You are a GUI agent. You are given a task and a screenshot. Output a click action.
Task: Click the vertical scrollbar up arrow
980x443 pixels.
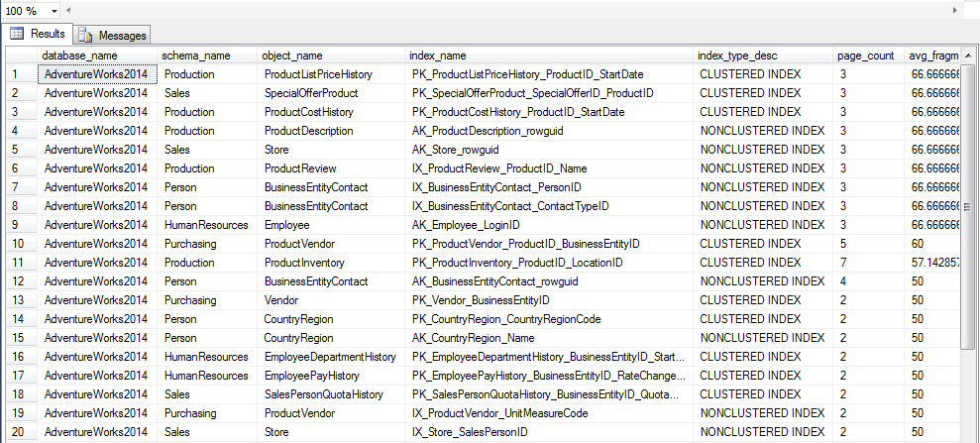pyautogui.click(x=968, y=55)
